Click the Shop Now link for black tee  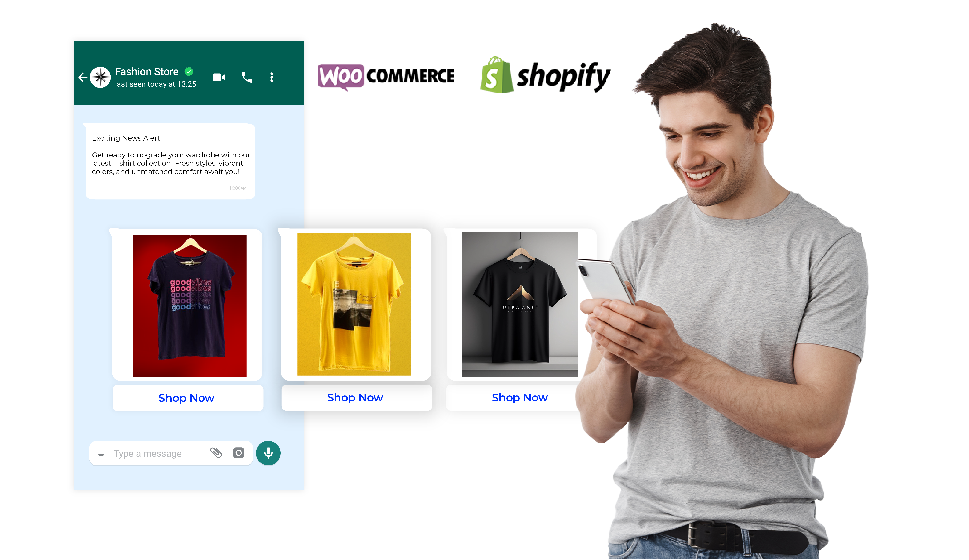[519, 397]
